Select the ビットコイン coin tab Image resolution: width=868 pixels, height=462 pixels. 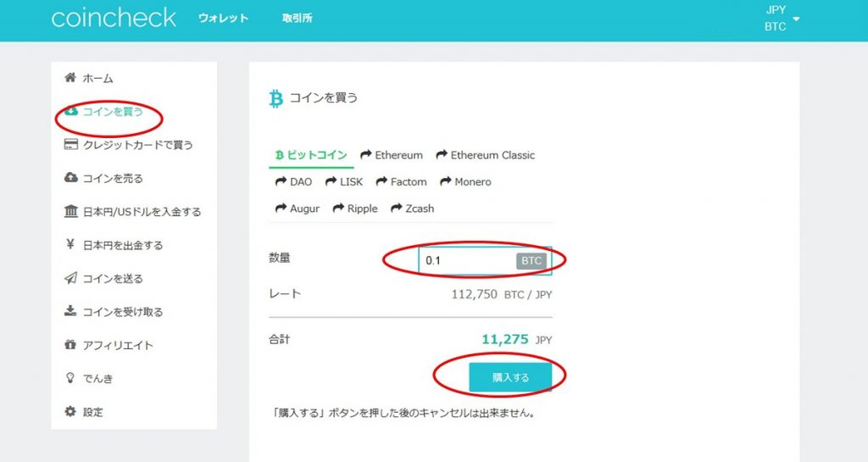point(311,155)
